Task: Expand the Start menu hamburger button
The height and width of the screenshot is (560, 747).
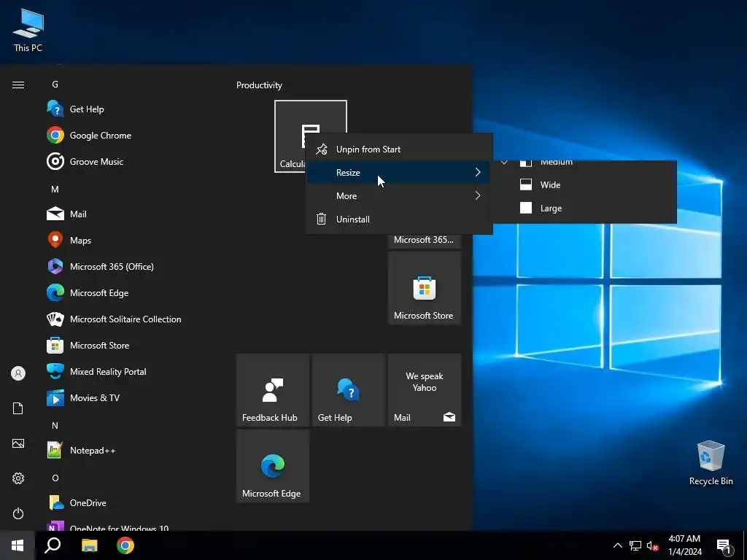Action: click(18, 85)
